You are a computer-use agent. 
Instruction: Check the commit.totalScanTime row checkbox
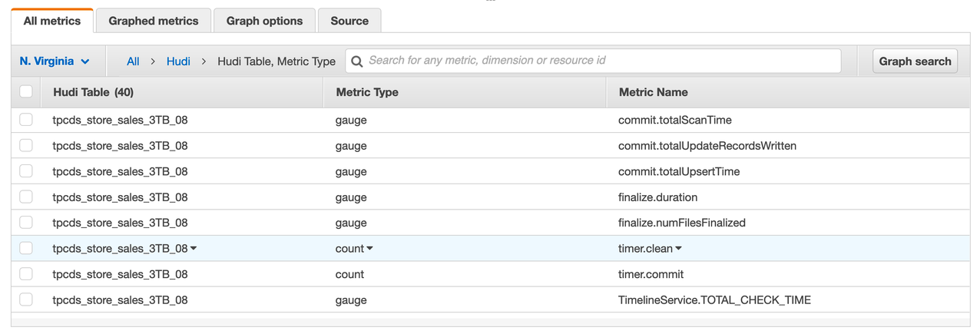coord(26,120)
